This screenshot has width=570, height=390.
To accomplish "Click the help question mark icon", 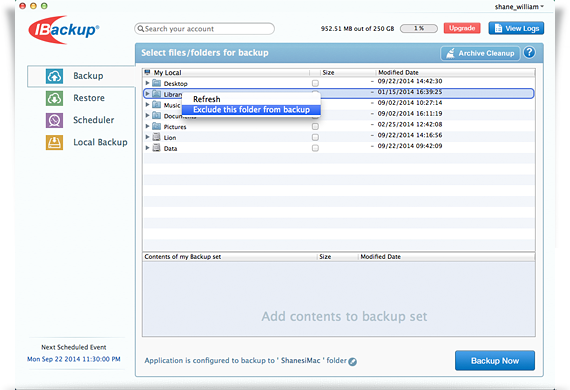I will pos(529,53).
